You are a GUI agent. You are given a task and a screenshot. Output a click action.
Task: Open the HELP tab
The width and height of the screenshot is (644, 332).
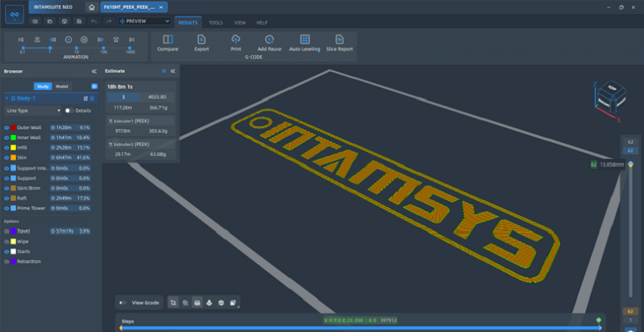(262, 23)
